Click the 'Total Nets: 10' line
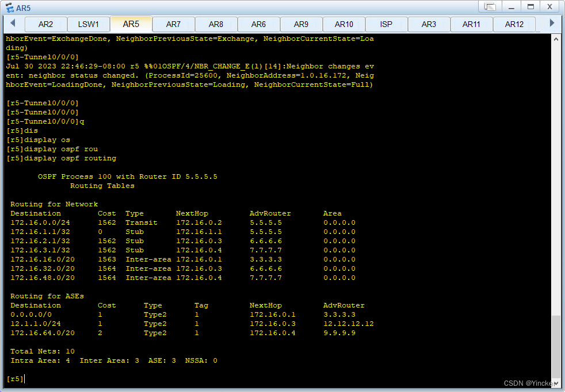Screen dimensions: 565x392 (x=43, y=351)
